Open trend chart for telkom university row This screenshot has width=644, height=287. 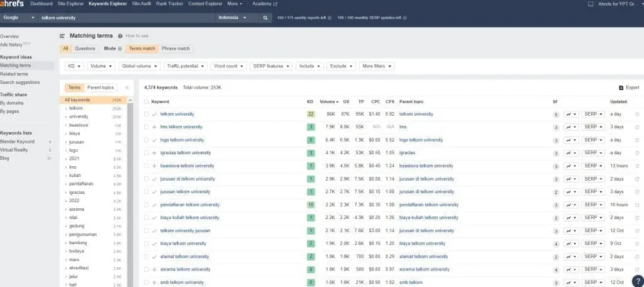571,114
